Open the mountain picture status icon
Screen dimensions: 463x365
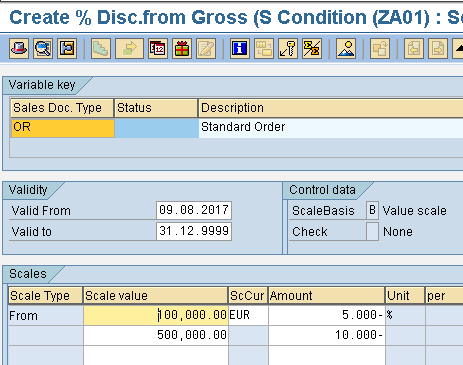pos(346,49)
